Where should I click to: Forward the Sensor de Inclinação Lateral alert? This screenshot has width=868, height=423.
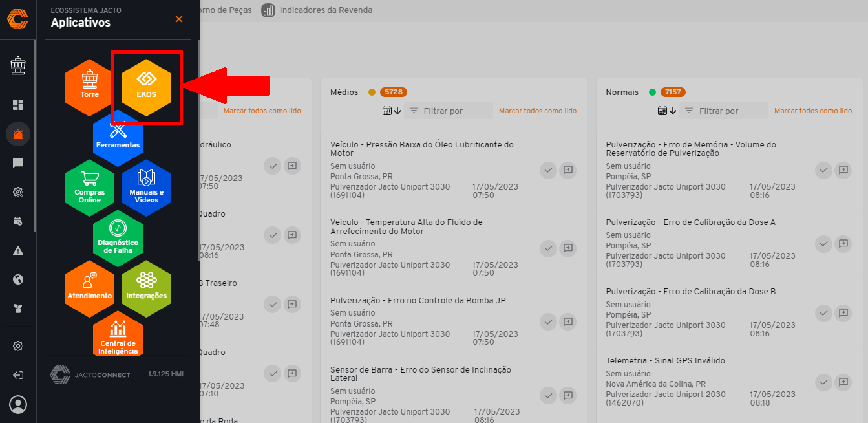click(x=568, y=395)
